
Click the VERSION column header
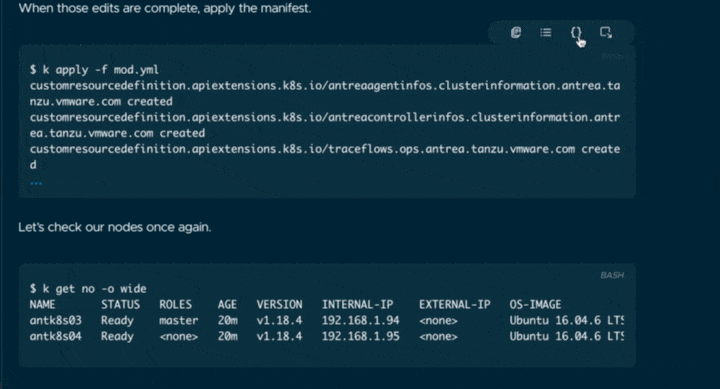[279, 305]
